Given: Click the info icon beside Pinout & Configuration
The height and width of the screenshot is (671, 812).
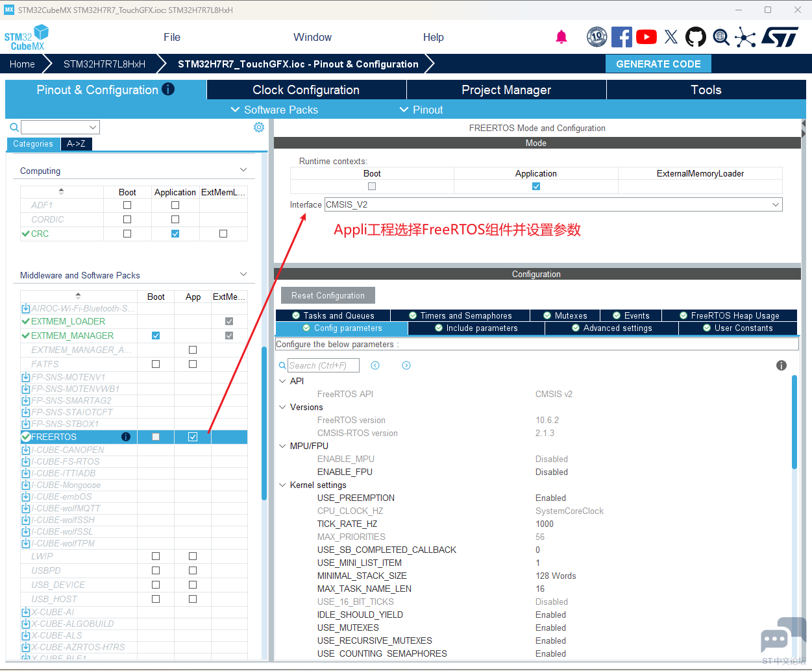Looking at the screenshot, I should click(x=168, y=89).
